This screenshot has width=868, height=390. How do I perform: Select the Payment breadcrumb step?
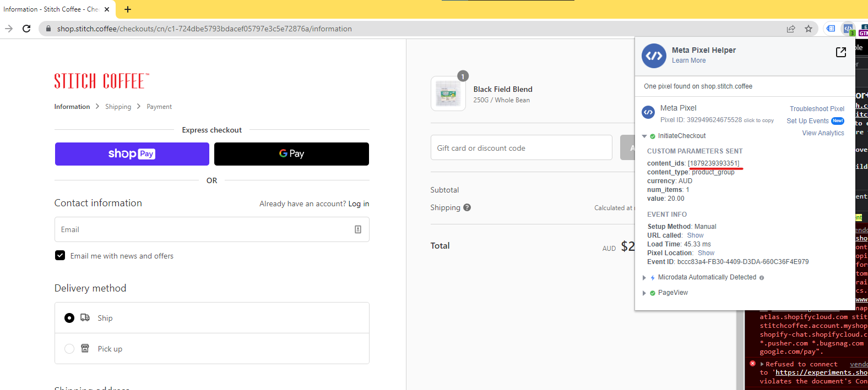[159, 107]
